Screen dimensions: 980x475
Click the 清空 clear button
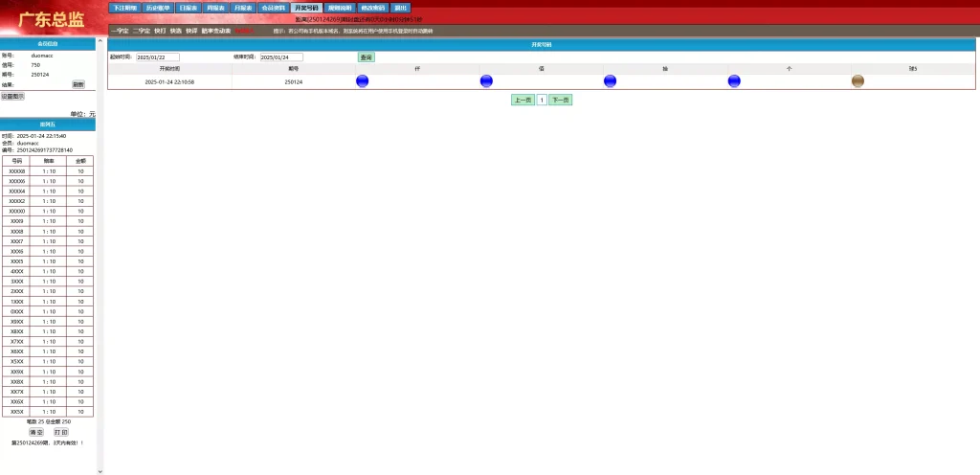click(x=36, y=432)
